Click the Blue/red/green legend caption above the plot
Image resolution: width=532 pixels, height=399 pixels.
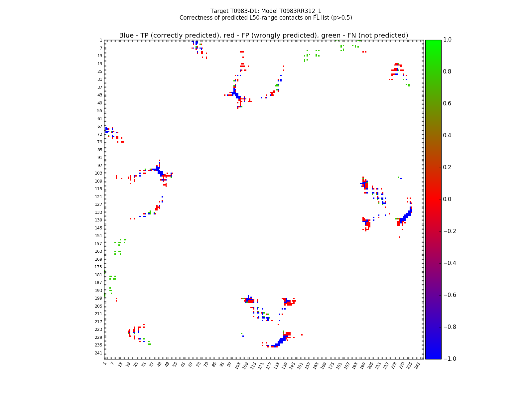tap(264, 36)
